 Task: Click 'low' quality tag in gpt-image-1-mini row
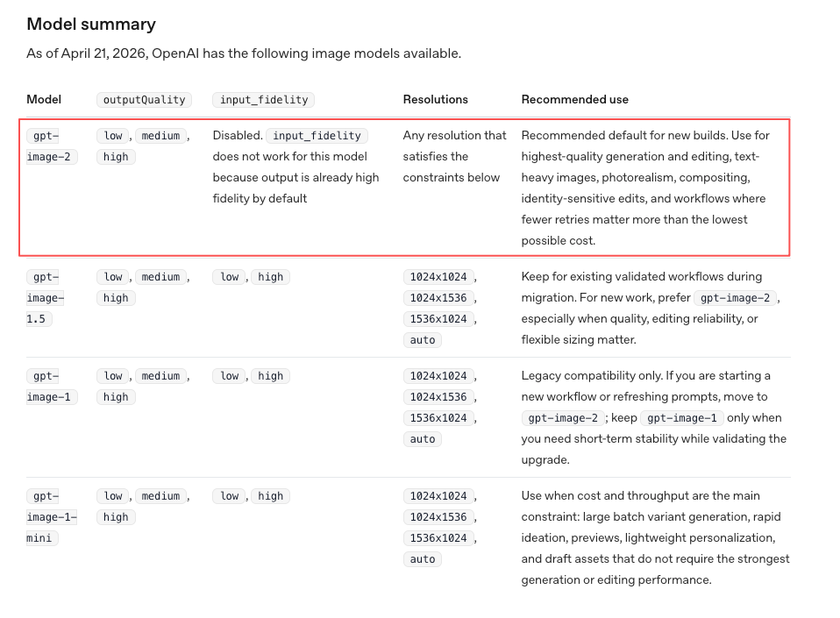pos(113,496)
